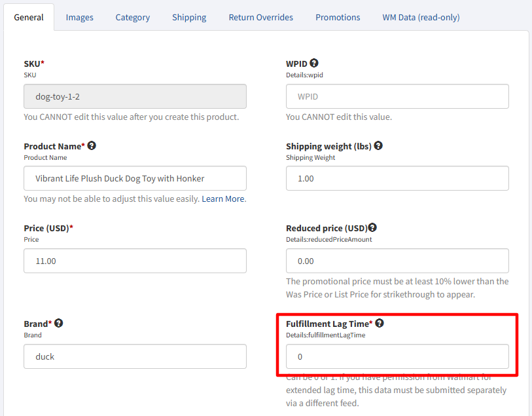Click the Shipping weight help icon
Viewport: 532px width, 416px height.
[x=378, y=145]
